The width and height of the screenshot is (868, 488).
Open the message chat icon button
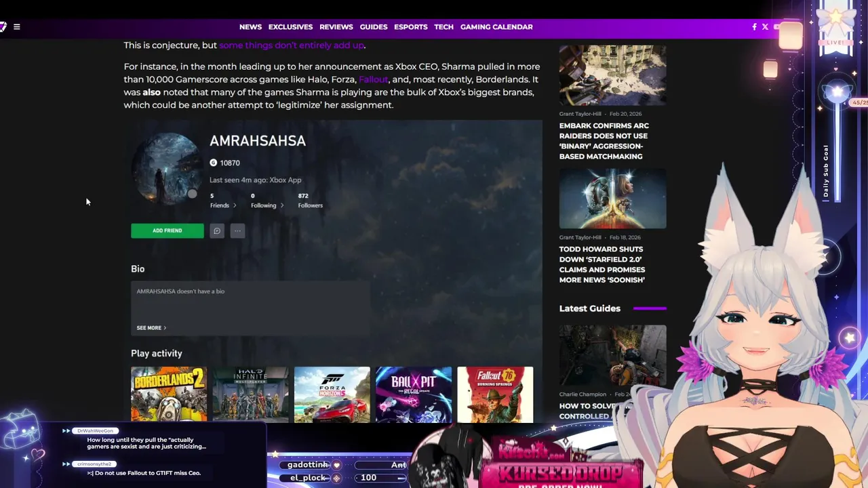click(217, 230)
